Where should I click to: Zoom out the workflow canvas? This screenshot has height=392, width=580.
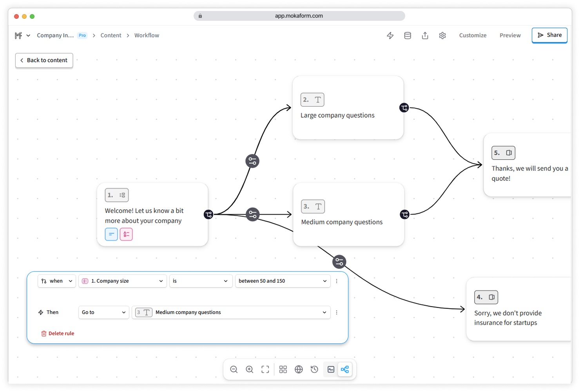[x=234, y=369]
